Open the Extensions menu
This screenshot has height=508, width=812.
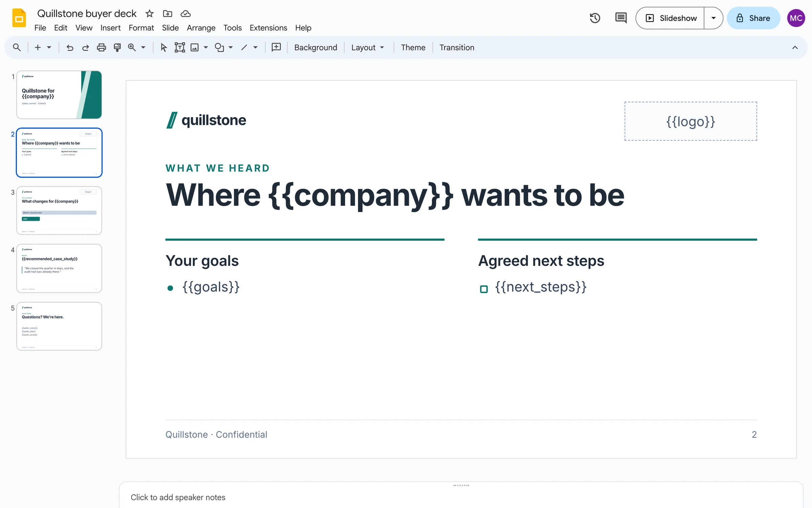tap(268, 28)
